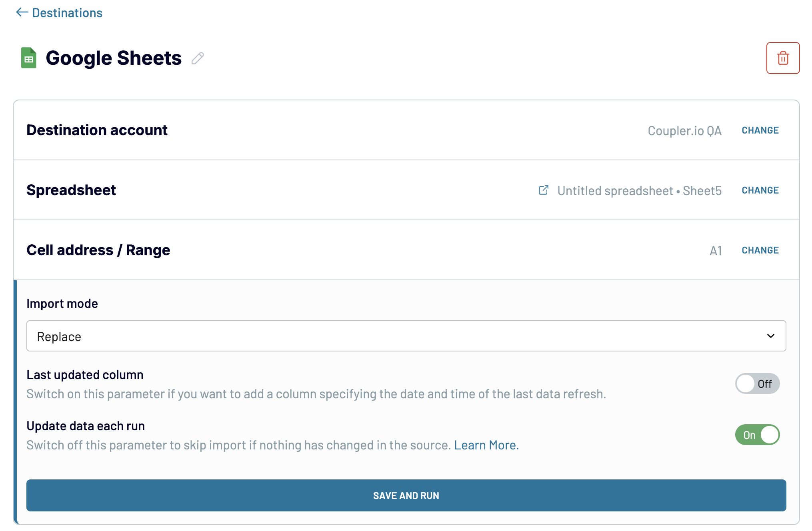The width and height of the screenshot is (812, 531).
Task: Click the Spreadsheet section heading
Action: click(71, 190)
